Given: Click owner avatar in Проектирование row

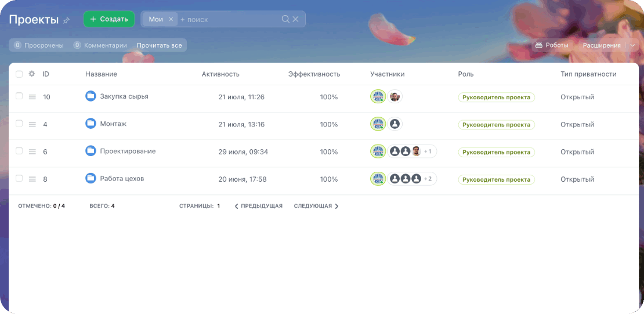Looking at the screenshot, I should pos(378,151).
